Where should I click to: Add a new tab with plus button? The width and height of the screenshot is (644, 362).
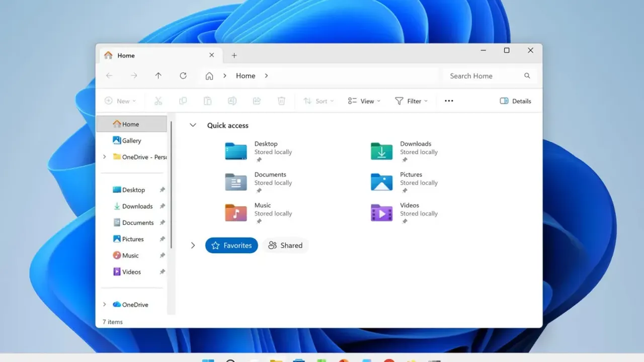pos(234,55)
